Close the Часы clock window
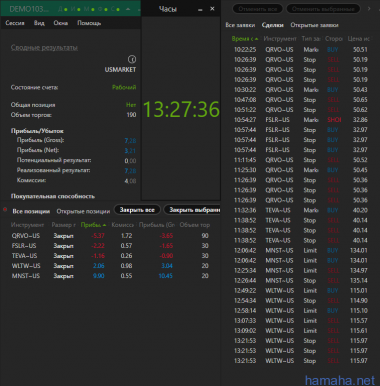This screenshot has width=380, height=386. (x=212, y=9)
